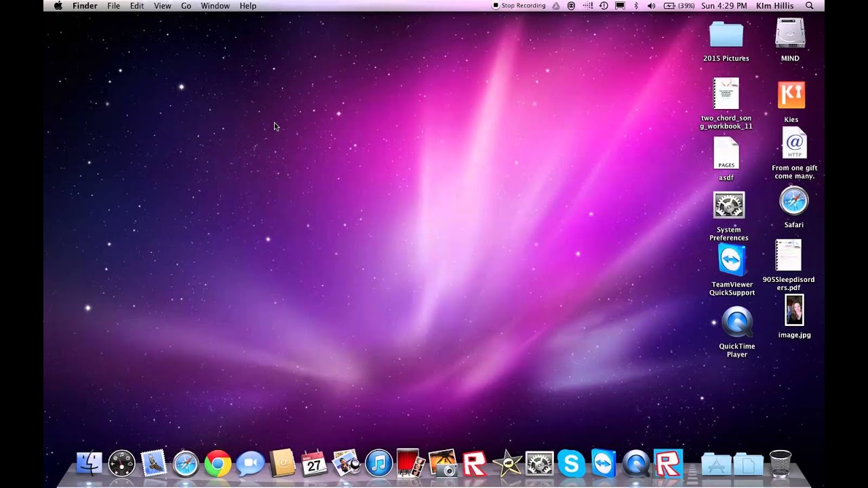This screenshot has width=868, height=488.
Task: Open the Window menu
Action: click(x=216, y=5)
